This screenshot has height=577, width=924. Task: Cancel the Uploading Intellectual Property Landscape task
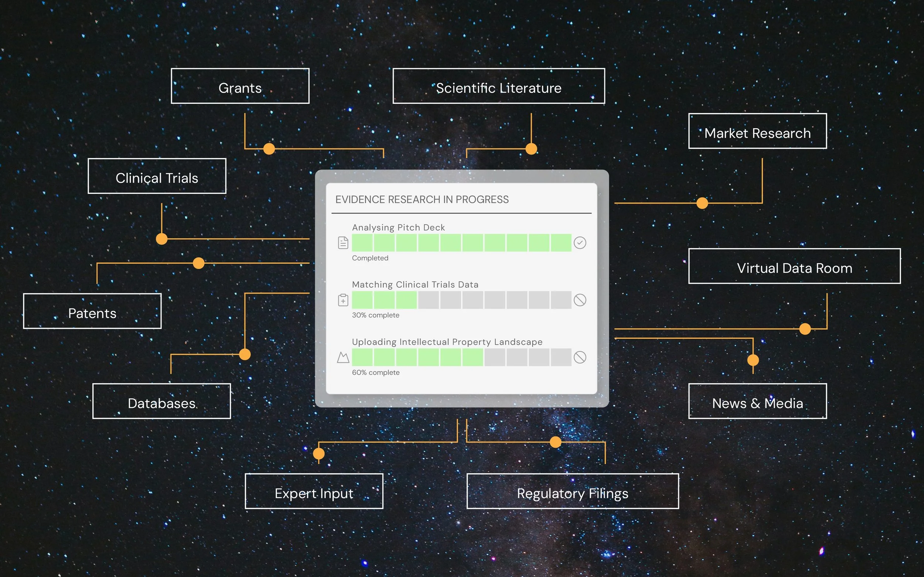(580, 357)
